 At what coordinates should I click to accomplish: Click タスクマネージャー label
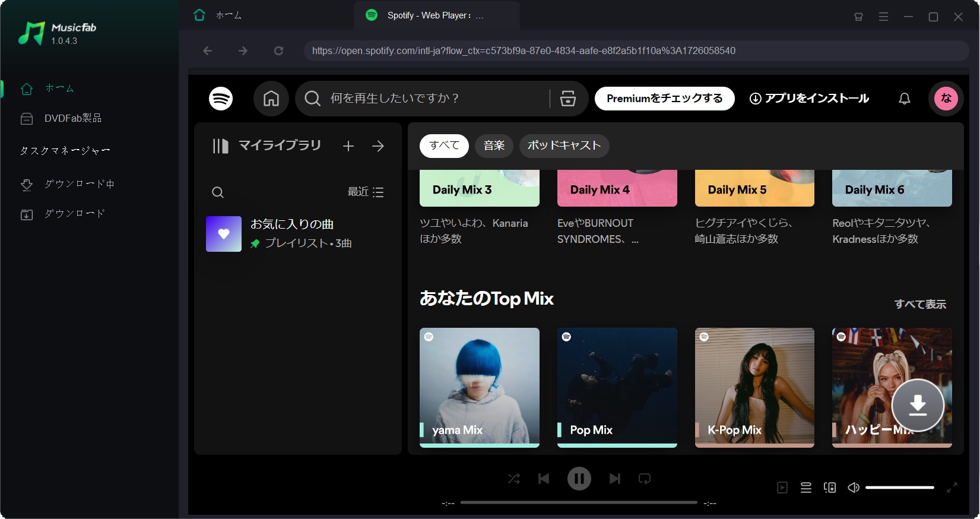[x=65, y=151]
